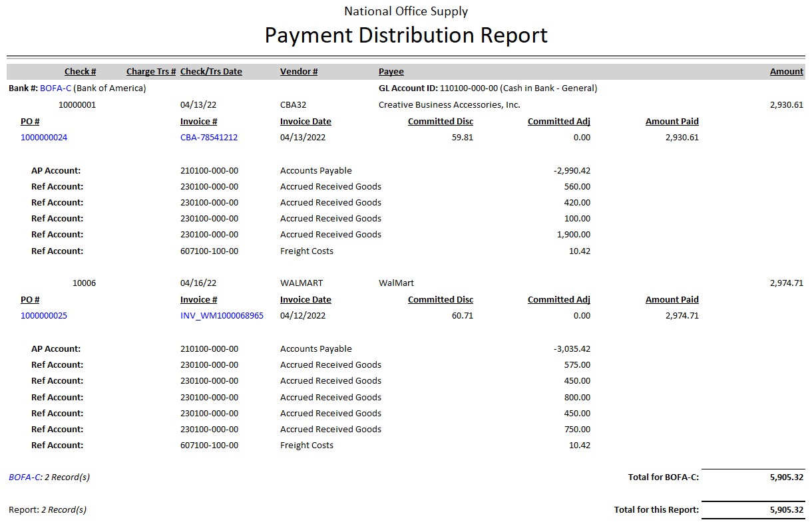Viewport: 812px width, 524px height.
Task: Click BOFA-C link in the records summary
Action: [25, 477]
